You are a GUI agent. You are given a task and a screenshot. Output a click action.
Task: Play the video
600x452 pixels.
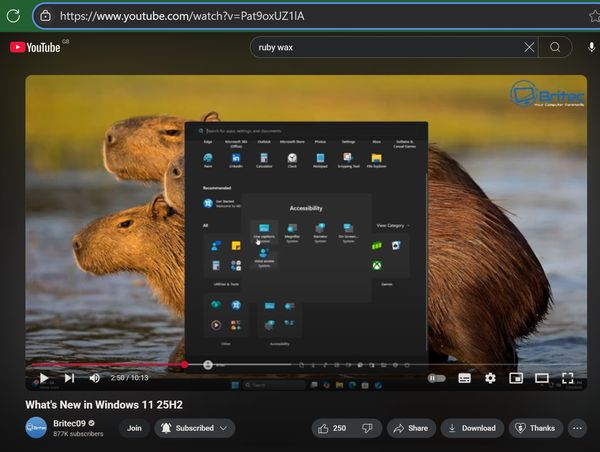coord(44,378)
